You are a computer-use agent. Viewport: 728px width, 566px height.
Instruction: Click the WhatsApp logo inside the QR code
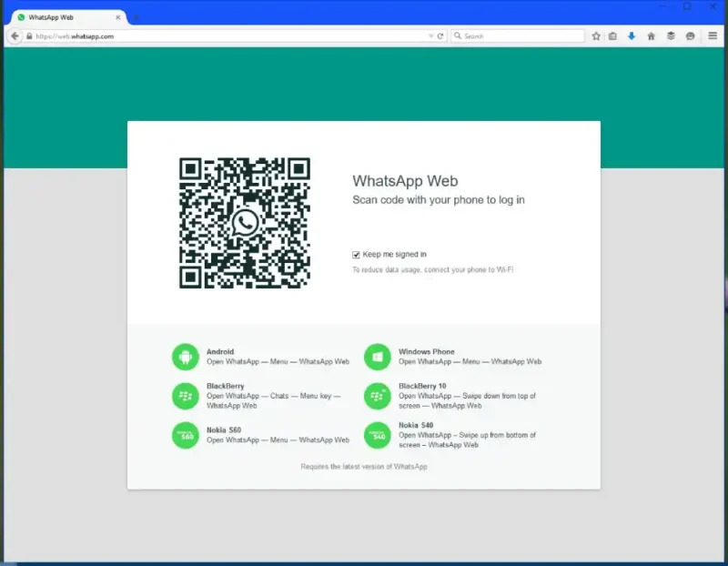point(245,223)
